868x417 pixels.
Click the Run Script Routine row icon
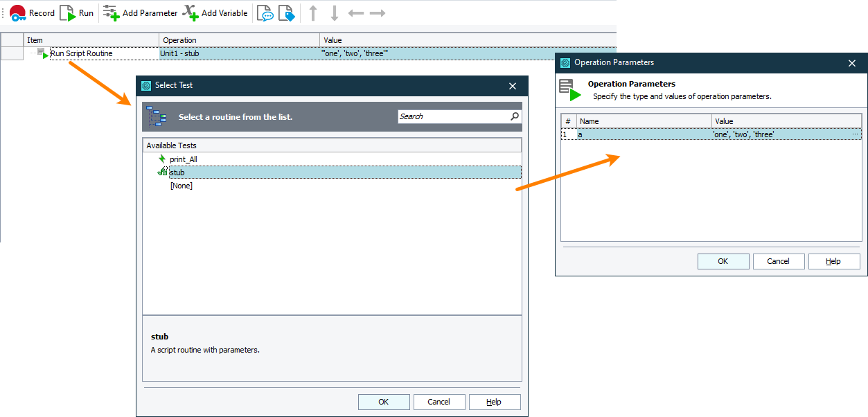pos(43,53)
